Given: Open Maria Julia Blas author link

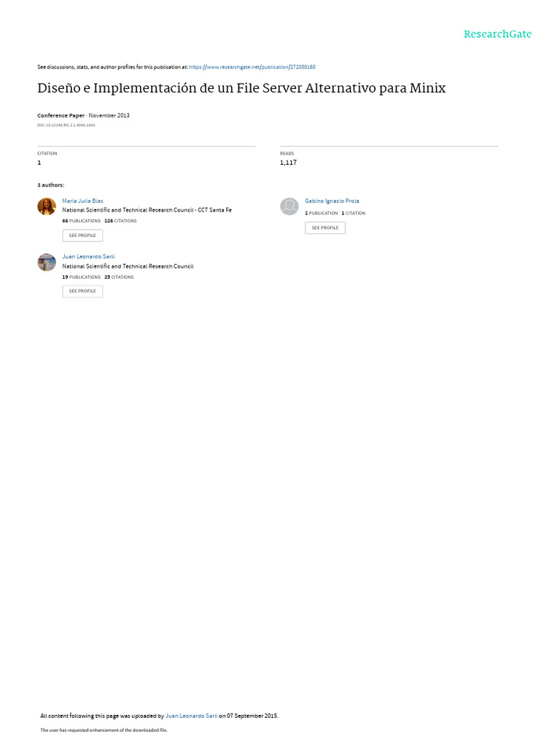Looking at the screenshot, I should tap(82, 201).
